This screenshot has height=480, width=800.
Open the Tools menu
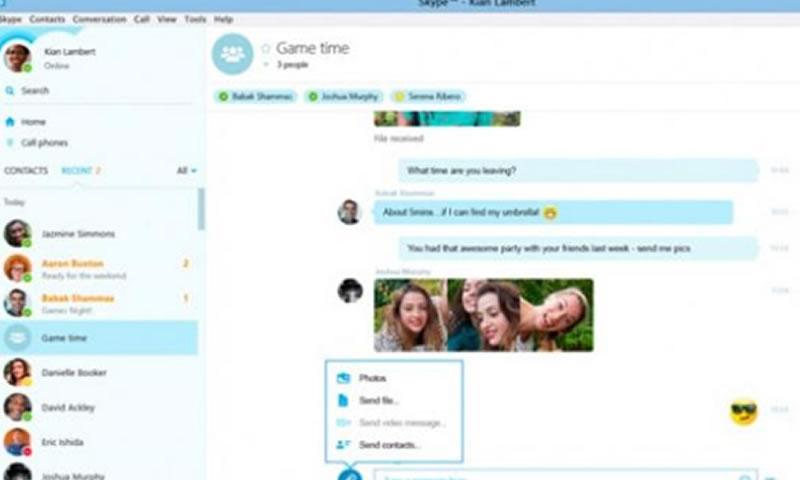[x=195, y=19]
